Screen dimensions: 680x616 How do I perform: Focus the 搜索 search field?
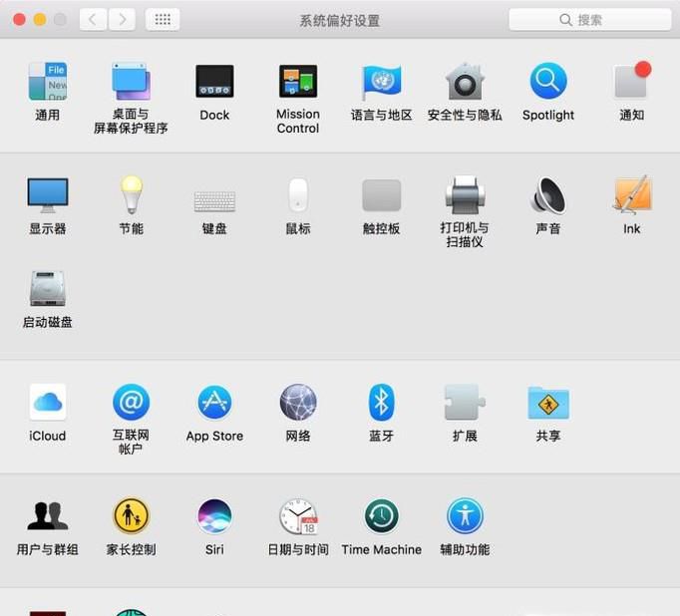[x=590, y=20]
